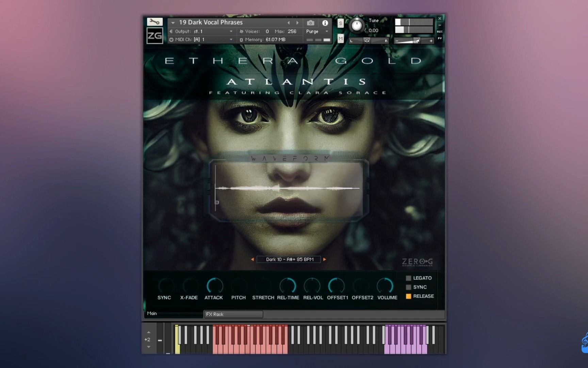Image resolution: width=588 pixels, height=368 pixels.
Task: Select next phrase with the right orange arrow
Action: [x=325, y=259]
